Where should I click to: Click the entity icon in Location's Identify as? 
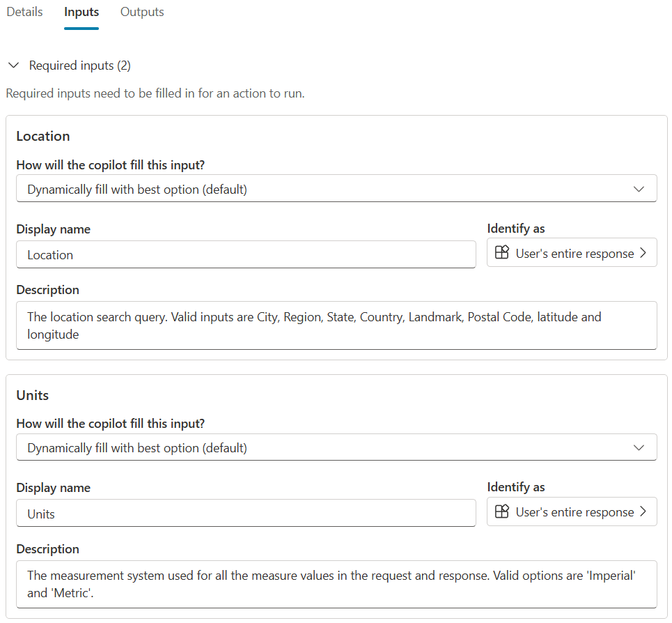pos(502,253)
